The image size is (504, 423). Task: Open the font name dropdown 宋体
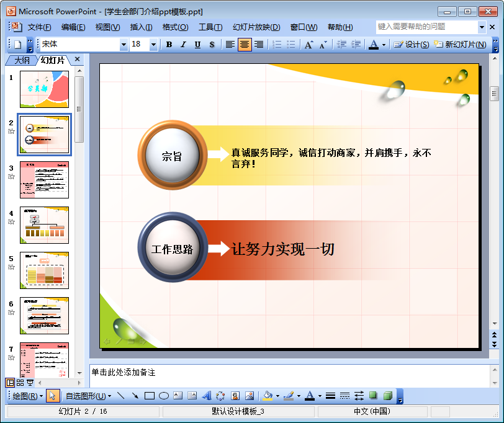point(124,45)
